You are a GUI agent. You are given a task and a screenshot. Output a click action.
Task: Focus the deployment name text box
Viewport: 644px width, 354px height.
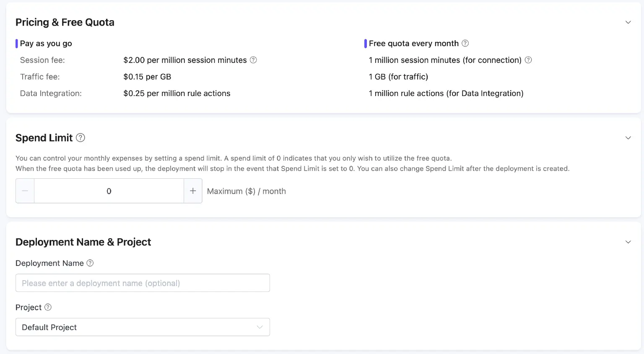pyautogui.click(x=143, y=283)
